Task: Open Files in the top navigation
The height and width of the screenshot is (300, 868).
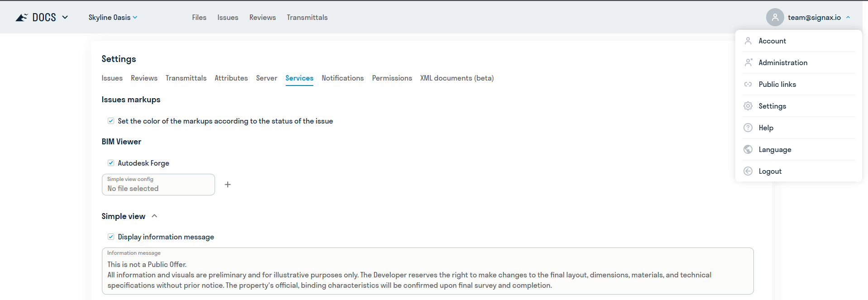Action: 199,17
